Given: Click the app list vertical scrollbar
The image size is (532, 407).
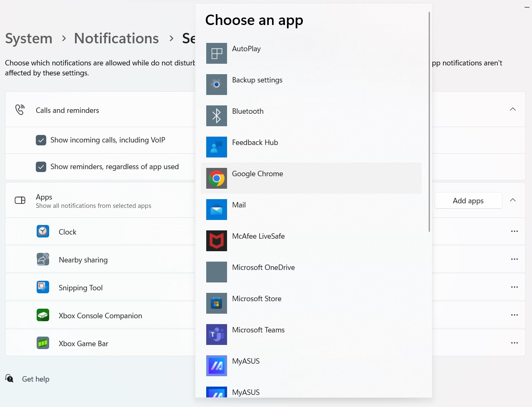Looking at the screenshot, I should pos(429,122).
